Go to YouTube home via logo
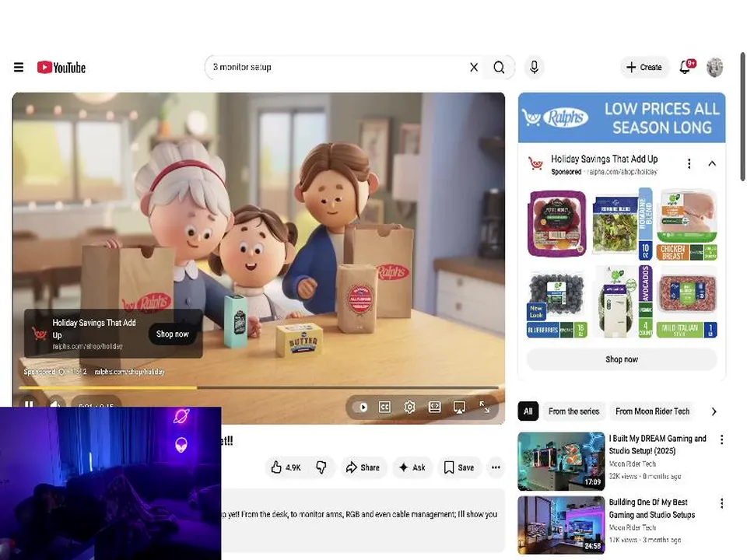The height and width of the screenshot is (560, 747). tap(61, 67)
